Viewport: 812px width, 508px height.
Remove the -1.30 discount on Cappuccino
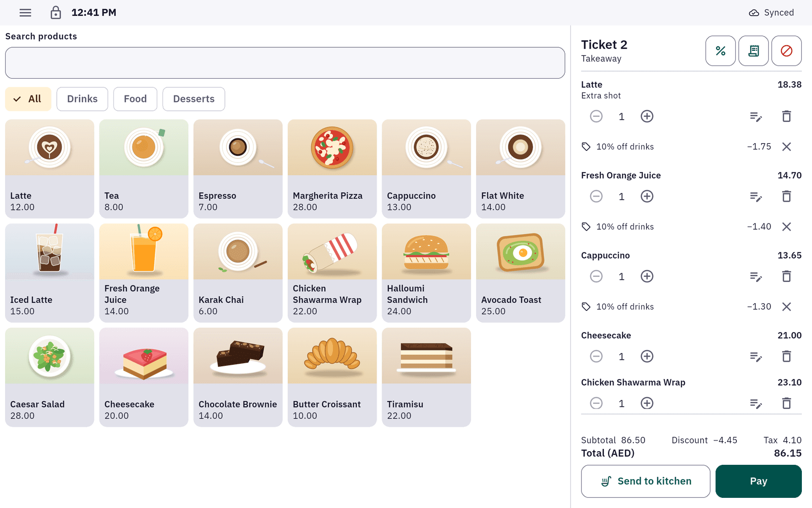click(787, 307)
